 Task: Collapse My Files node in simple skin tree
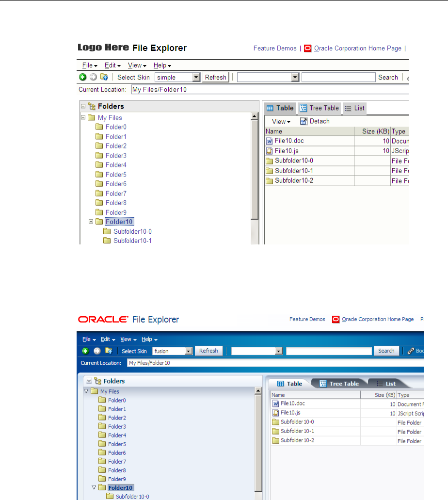coord(83,117)
